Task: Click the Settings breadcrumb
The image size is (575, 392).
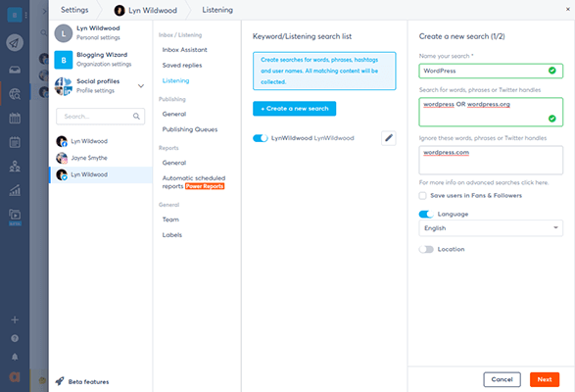Action: pos(74,10)
